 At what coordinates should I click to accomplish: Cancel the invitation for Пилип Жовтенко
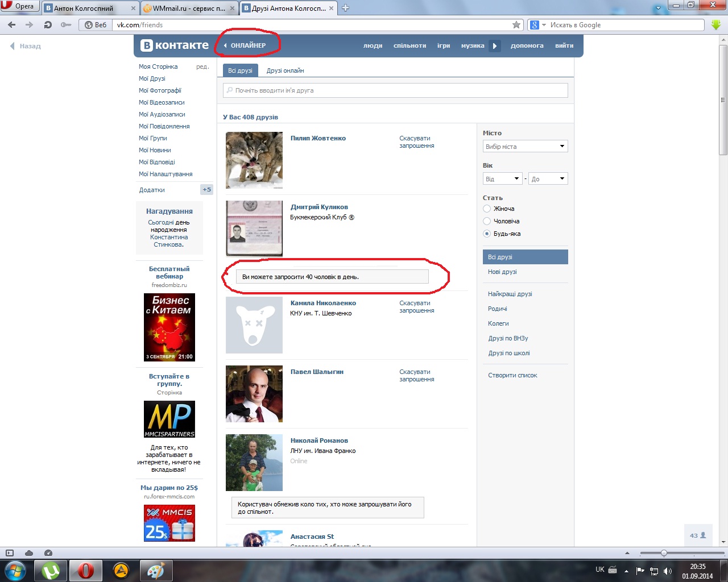(x=417, y=142)
